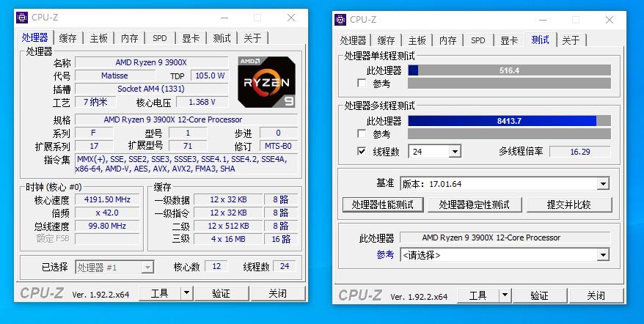The image size is (644, 324).
Task: Click the 多线程倍率 value 16.29
Action: (x=580, y=152)
